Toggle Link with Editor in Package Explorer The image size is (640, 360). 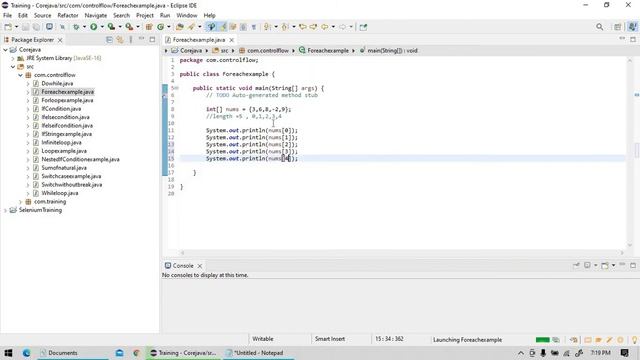click(x=120, y=40)
